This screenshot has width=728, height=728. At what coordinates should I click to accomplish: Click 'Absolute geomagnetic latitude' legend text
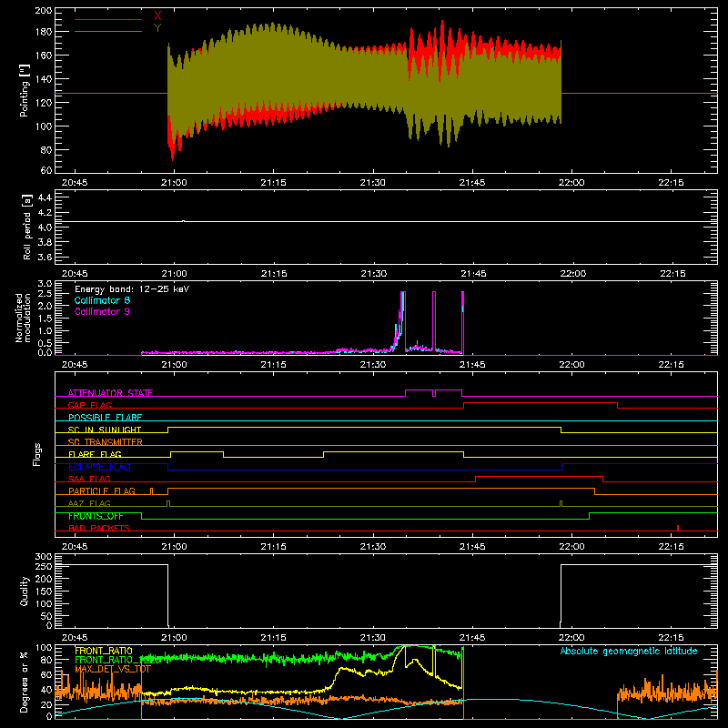[x=629, y=651]
